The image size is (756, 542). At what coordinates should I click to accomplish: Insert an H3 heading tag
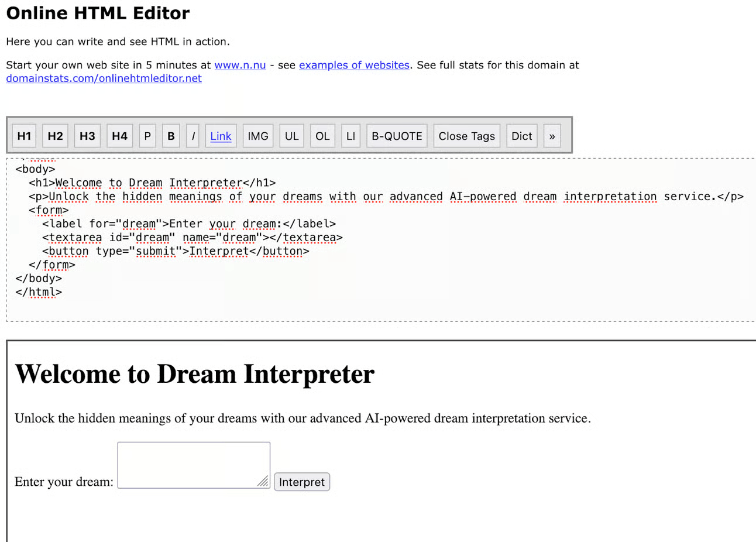pyautogui.click(x=87, y=136)
